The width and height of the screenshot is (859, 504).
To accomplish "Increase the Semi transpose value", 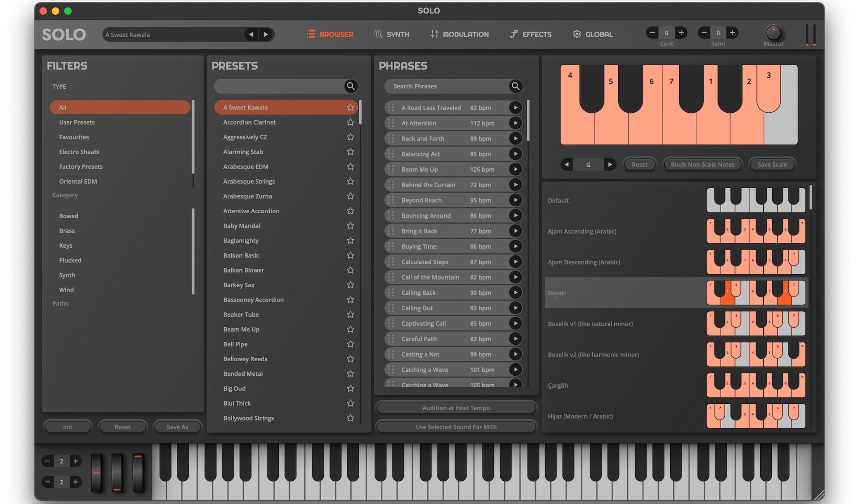I will [x=732, y=33].
